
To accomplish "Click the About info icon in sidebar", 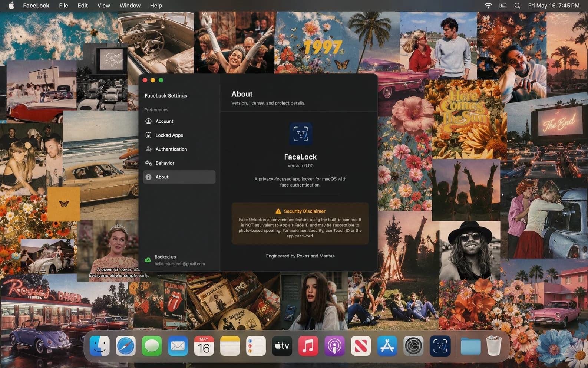I will click(x=148, y=177).
